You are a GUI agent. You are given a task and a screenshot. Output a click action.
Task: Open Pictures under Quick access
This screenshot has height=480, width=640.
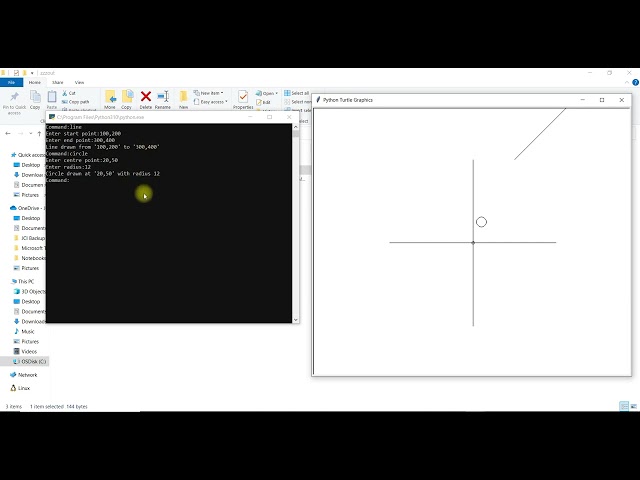[26, 195]
